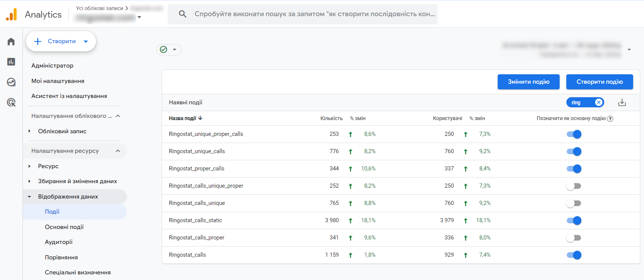Enable key event for Ringostat_calls_unique_proper
This screenshot has width=644, height=280.
point(573,186)
